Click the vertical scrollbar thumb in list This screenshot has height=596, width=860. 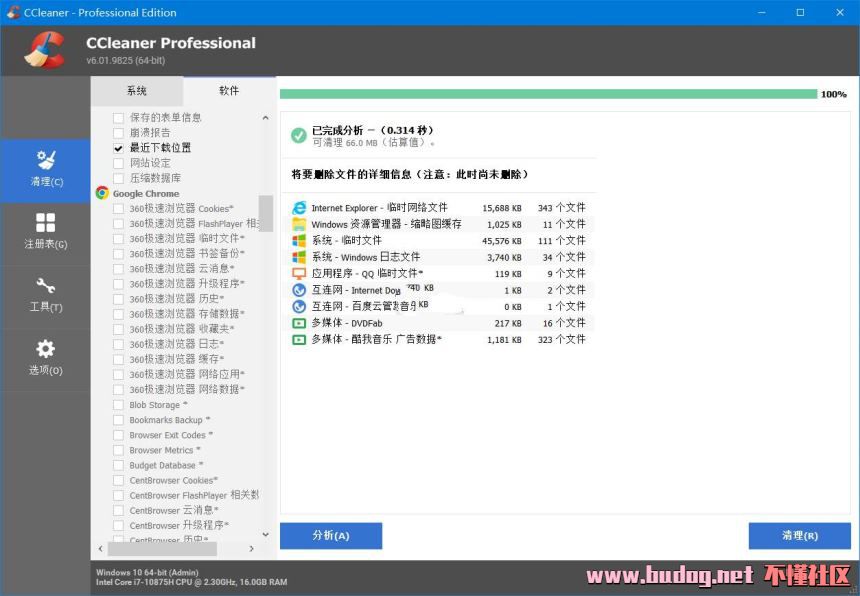265,213
